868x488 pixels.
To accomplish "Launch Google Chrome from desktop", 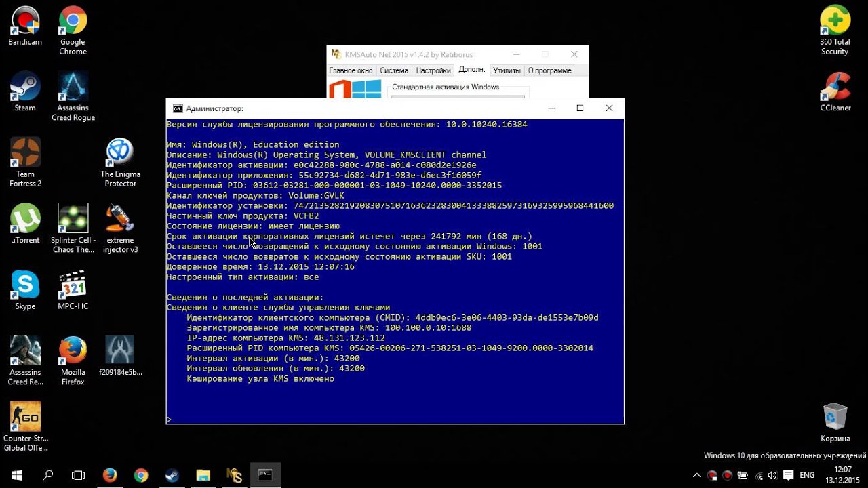I will point(73,31).
